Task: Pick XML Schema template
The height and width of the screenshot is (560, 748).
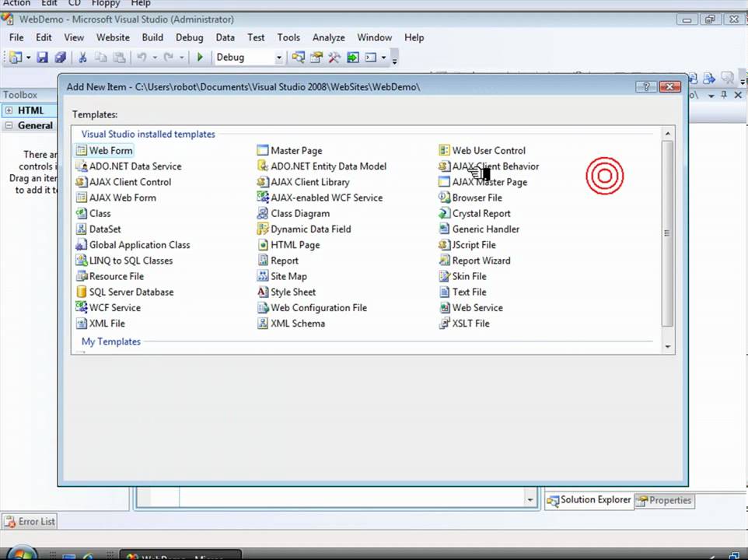Action: pyautogui.click(x=291, y=324)
